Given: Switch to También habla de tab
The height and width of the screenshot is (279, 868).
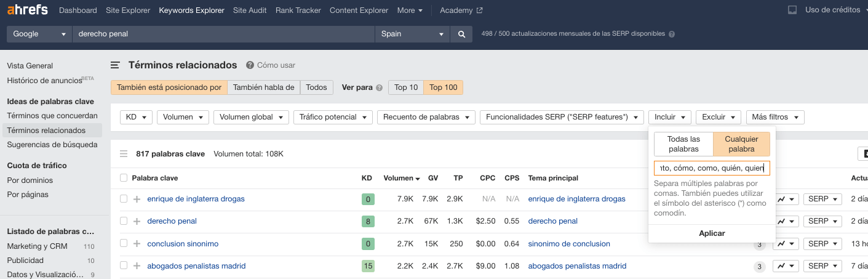Looking at the screenshot, I should (x=263, y=87).
